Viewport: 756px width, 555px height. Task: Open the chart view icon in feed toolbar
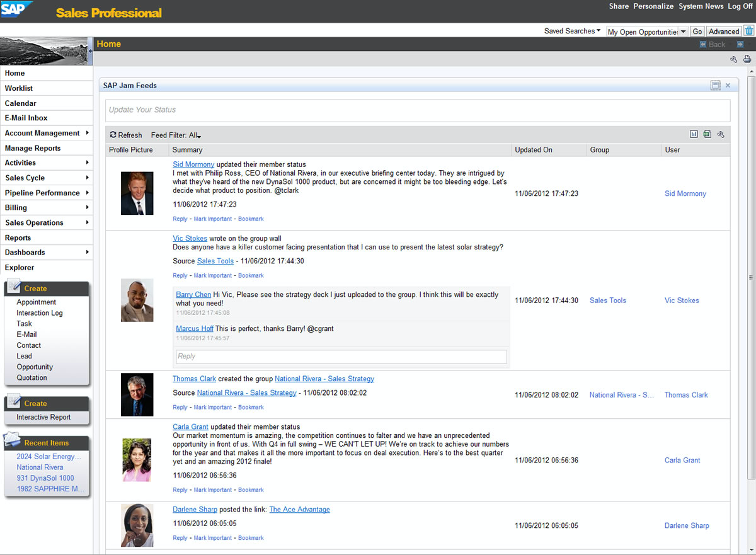[694, 134]
